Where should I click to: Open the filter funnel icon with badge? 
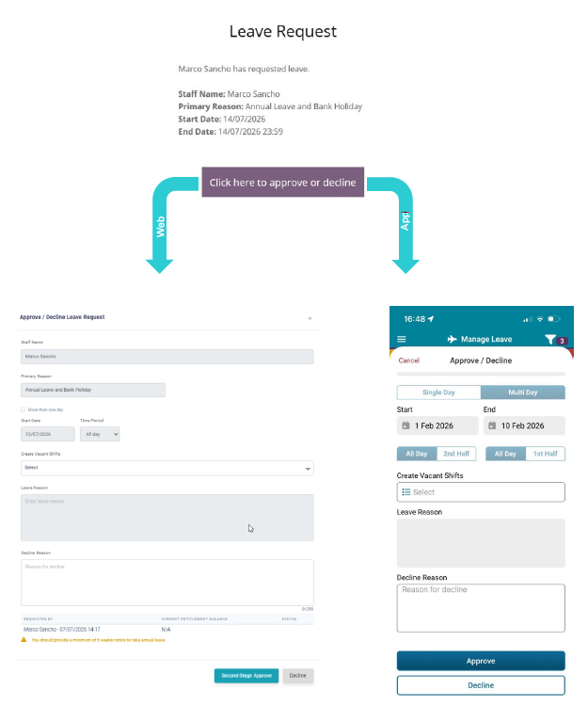550,339
